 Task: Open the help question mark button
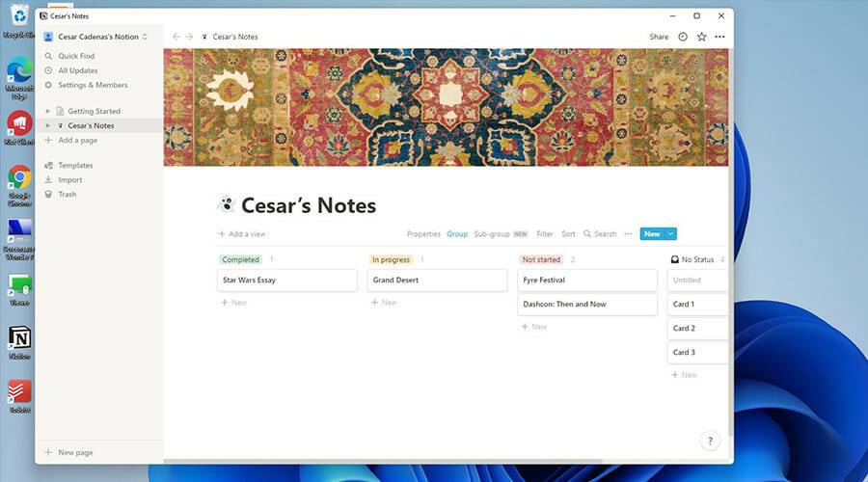pos(710,442)
